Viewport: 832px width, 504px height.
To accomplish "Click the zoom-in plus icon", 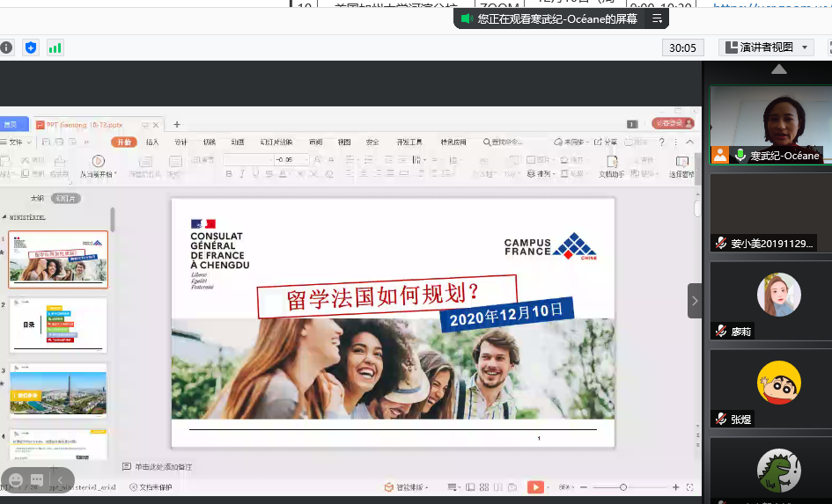I will click(676, 486).
